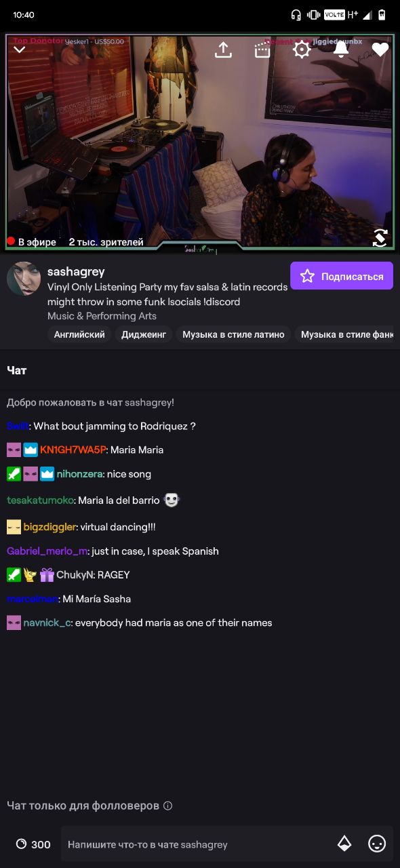Open the emote picker smiley

pos(377,844)
